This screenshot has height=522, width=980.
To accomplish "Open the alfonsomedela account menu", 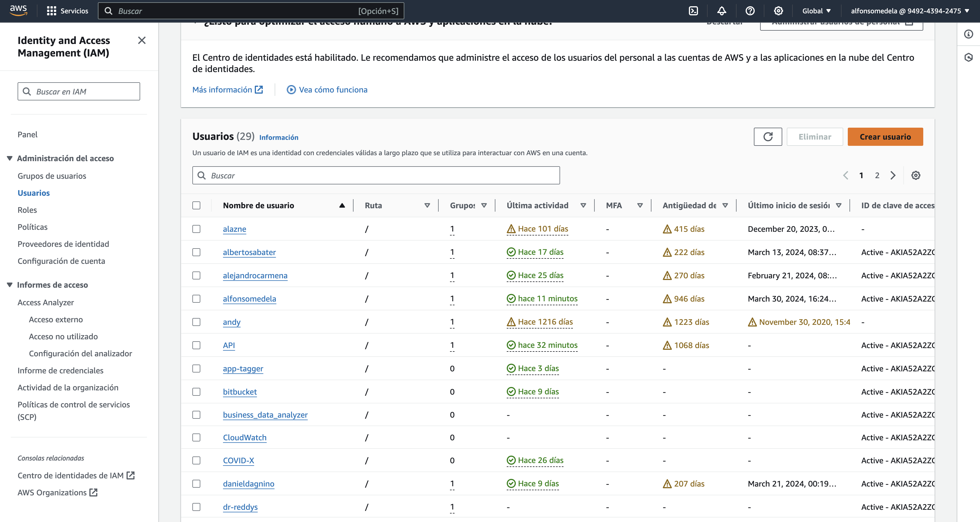I will click(x=910, y=11).
